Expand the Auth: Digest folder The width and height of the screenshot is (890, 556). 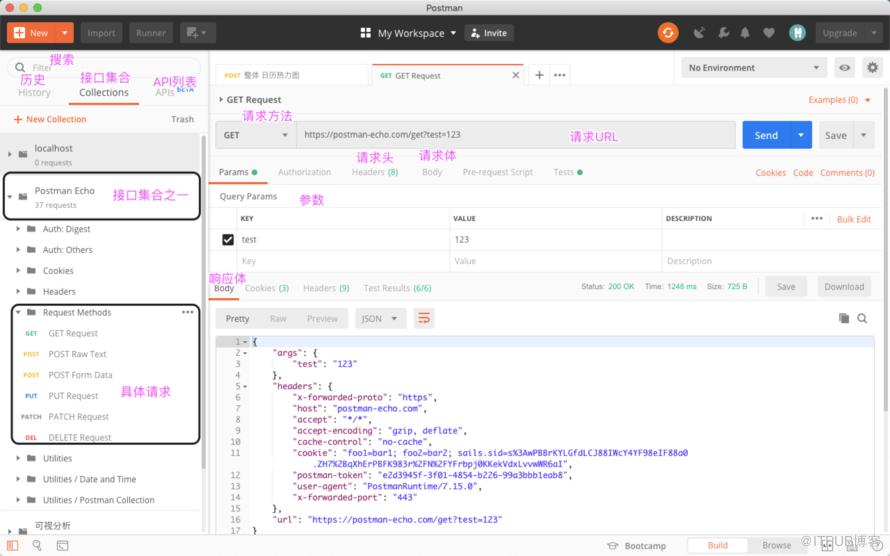[19, 229]
